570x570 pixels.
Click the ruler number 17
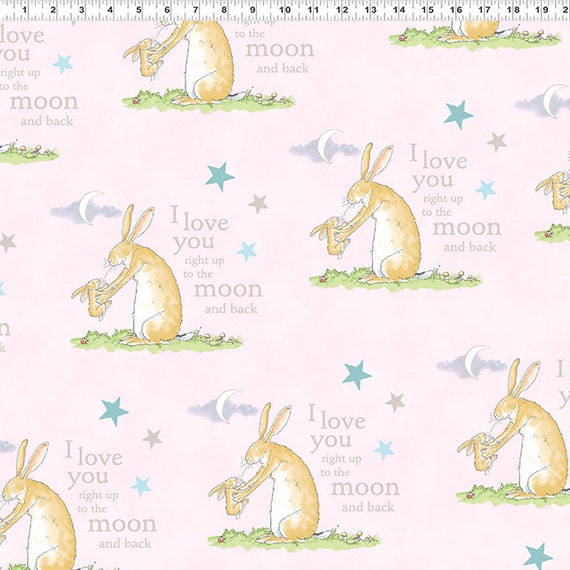pos(485,9)
